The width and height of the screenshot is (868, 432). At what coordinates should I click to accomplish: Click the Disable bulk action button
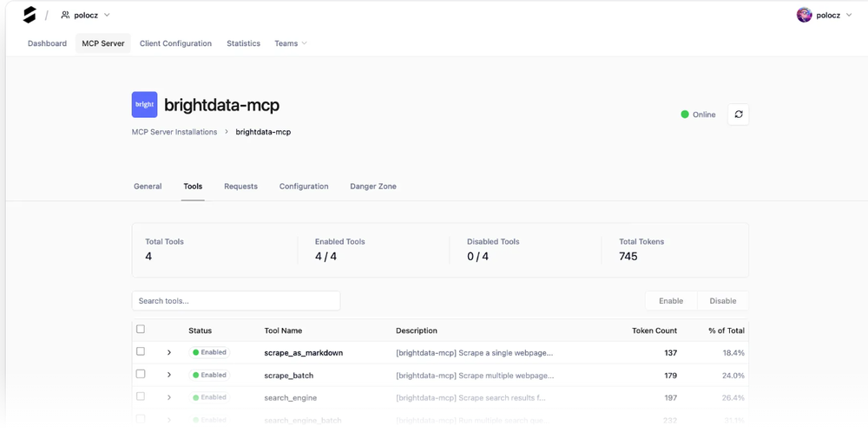click(x=723, y=301)
